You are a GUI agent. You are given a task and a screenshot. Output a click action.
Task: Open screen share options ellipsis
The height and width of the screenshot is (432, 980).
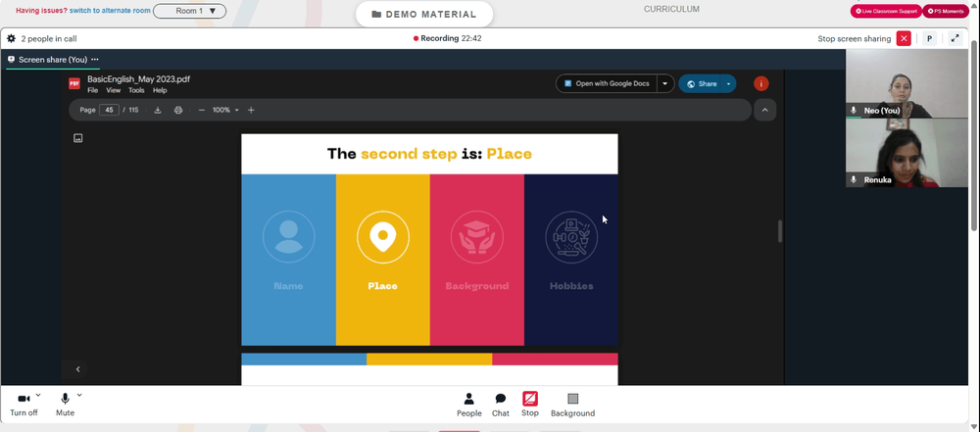[94, 60]
